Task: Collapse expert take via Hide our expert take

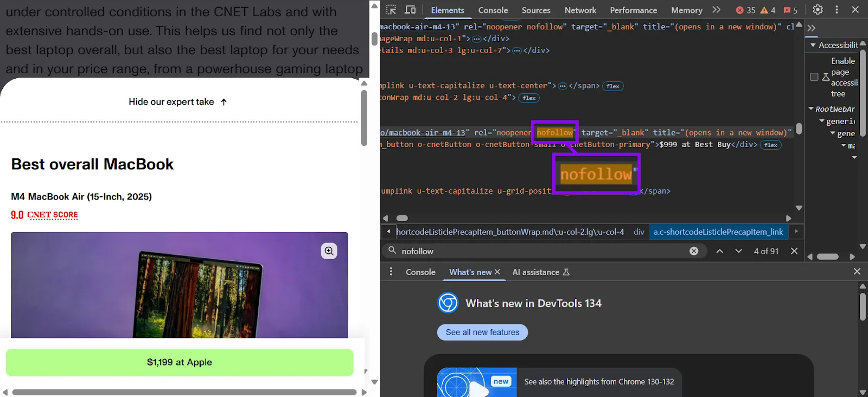Action: tap(178, 102)
